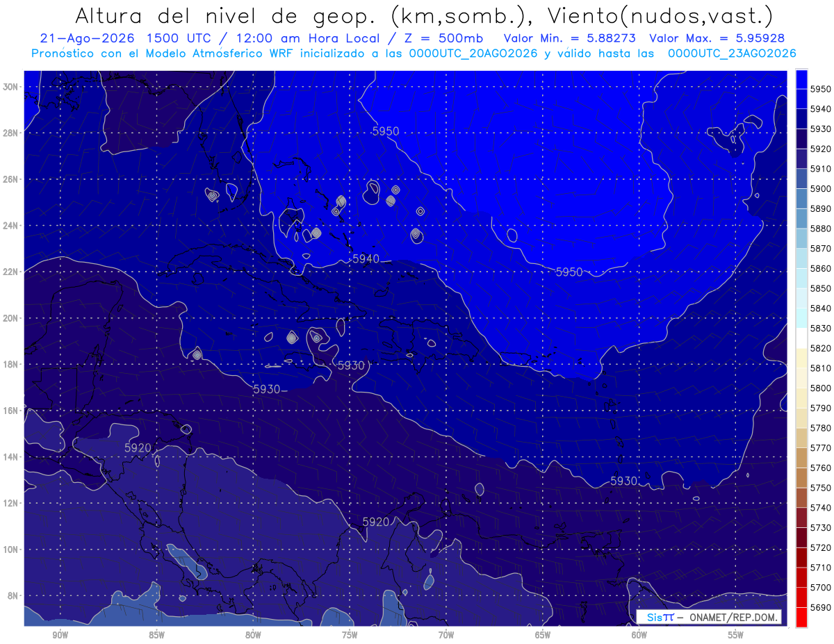Click the 26N latitude axis label

[x=11, y=179]
